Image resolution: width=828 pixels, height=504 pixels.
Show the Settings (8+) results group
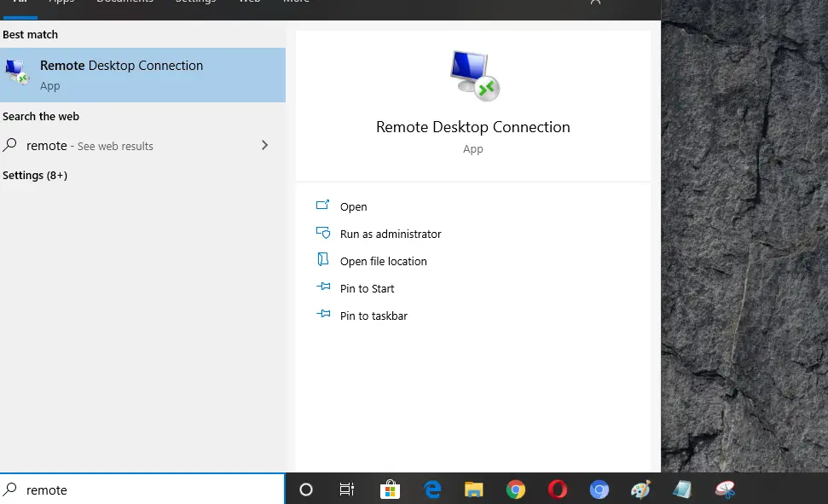pos(35,176)
